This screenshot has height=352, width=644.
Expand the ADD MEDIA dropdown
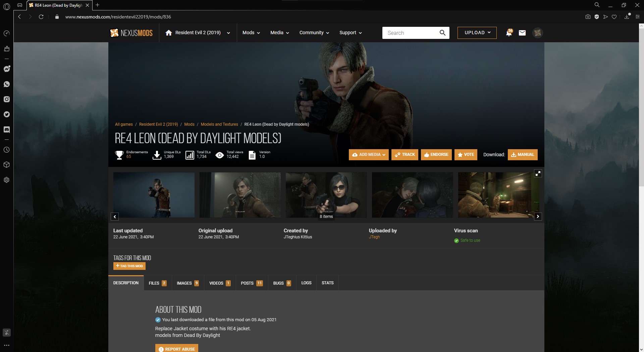pos(369,155)
